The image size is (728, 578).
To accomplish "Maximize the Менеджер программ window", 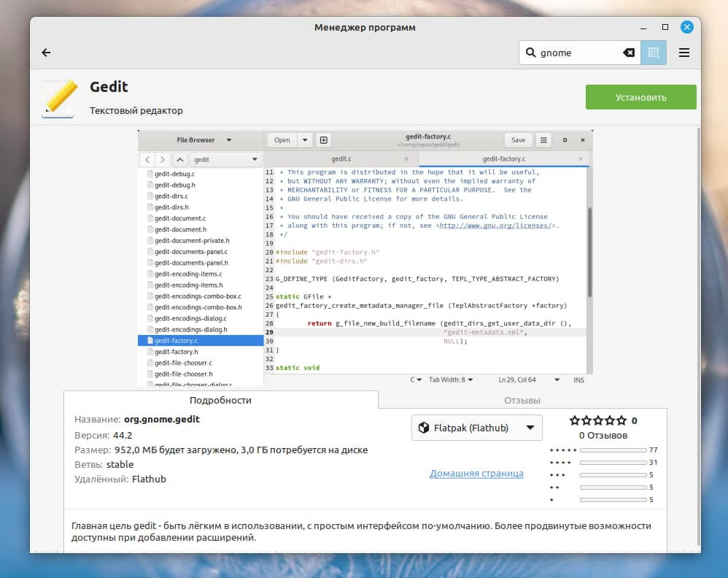I will click(x=665, y=28).
